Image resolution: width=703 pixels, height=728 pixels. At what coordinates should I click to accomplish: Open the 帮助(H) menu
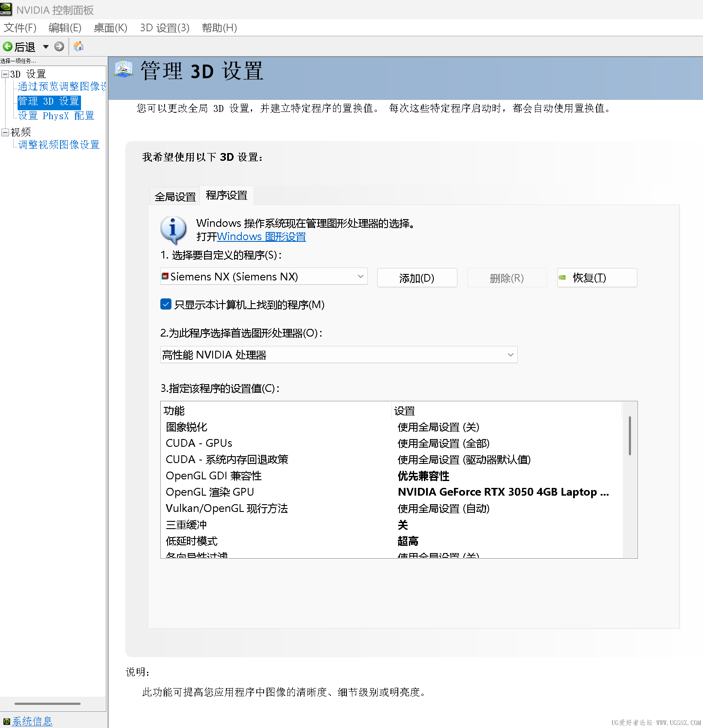click(x=219, y=28)
